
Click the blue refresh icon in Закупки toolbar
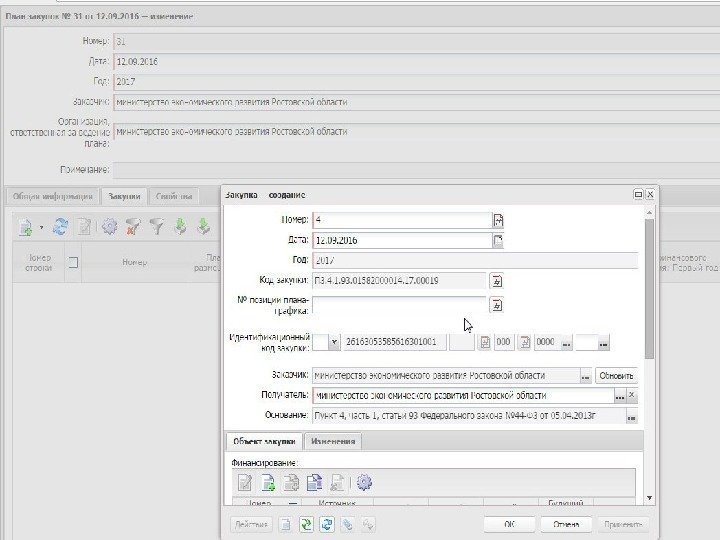[x=61, y=226]
